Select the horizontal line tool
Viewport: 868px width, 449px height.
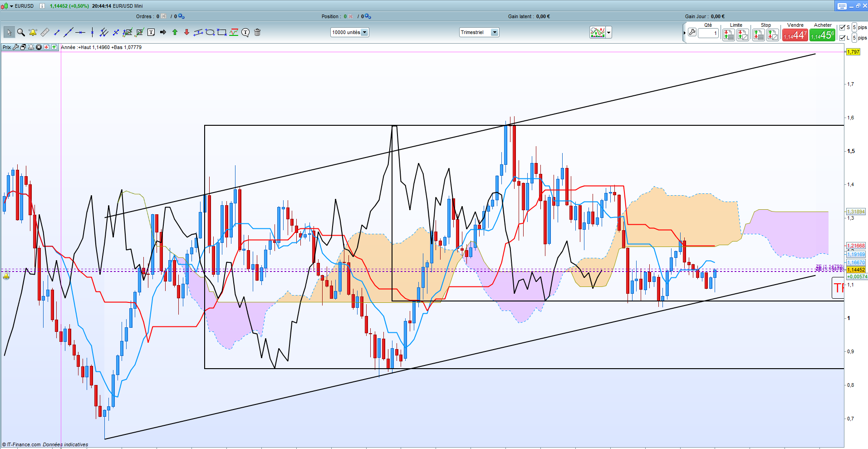80,32
